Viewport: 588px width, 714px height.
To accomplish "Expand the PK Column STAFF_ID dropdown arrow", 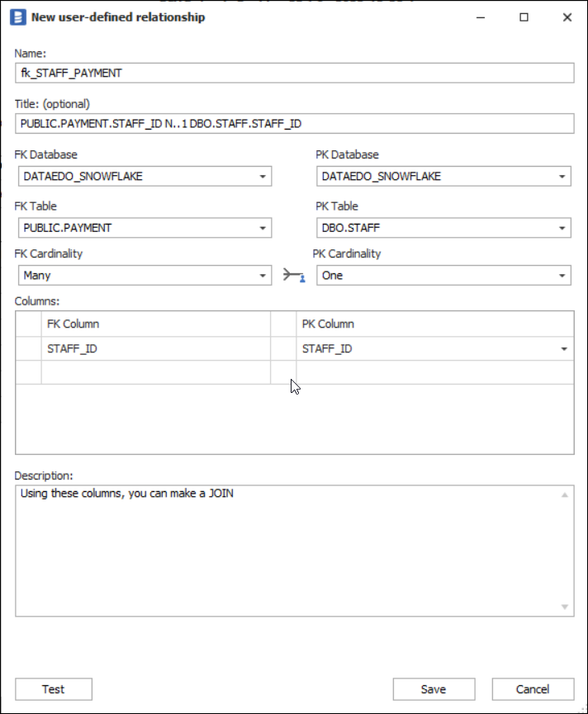I will pos(564,349).
